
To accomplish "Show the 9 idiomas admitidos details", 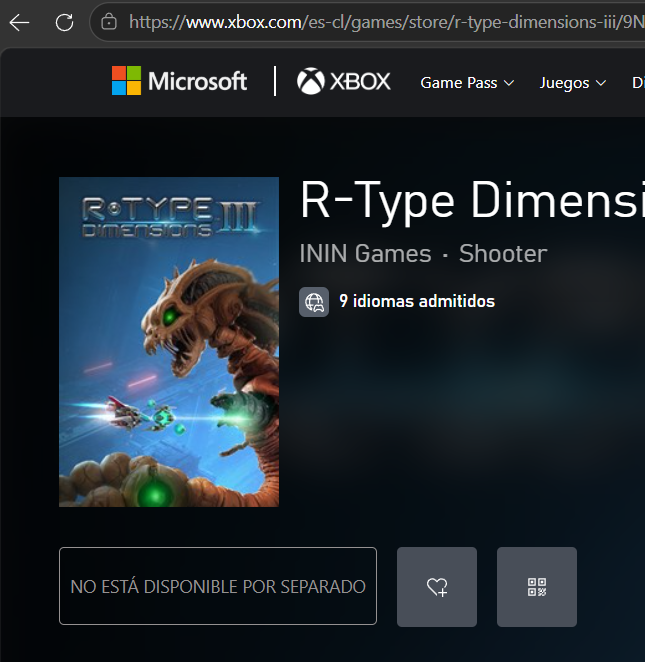I will (x=417, y=301).
